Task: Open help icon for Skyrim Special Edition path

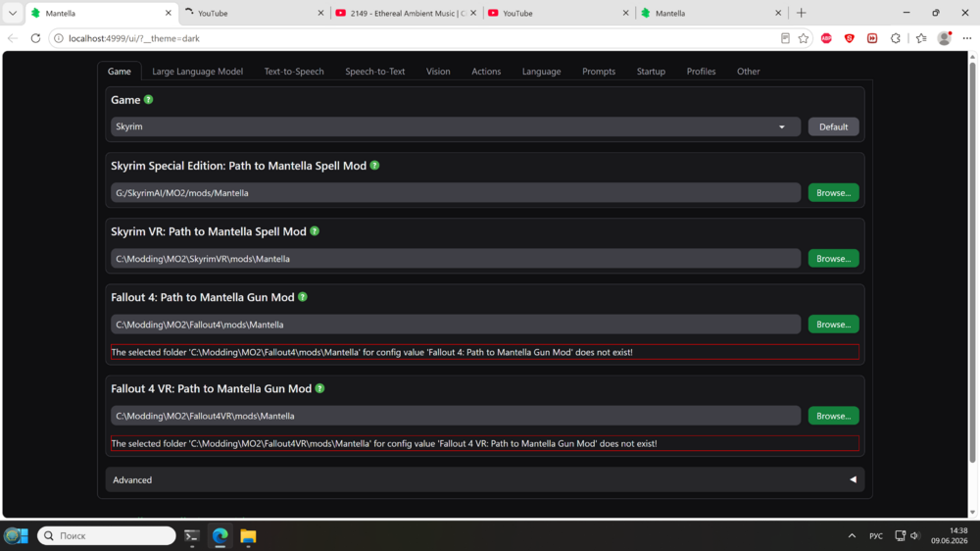Action: [374, 165]
